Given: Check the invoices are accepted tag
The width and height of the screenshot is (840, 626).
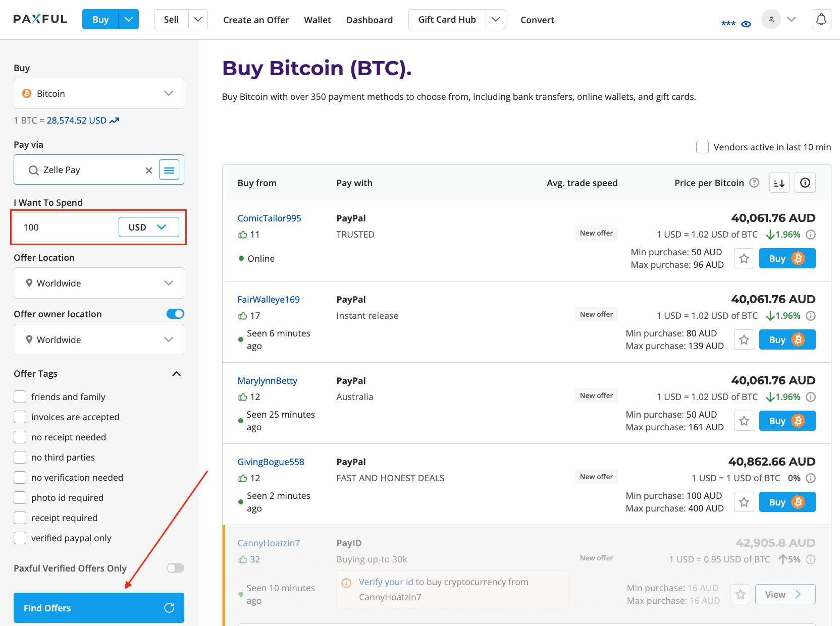Looking at the screenshot, I should pyautogui.click(x=20, y=417).
